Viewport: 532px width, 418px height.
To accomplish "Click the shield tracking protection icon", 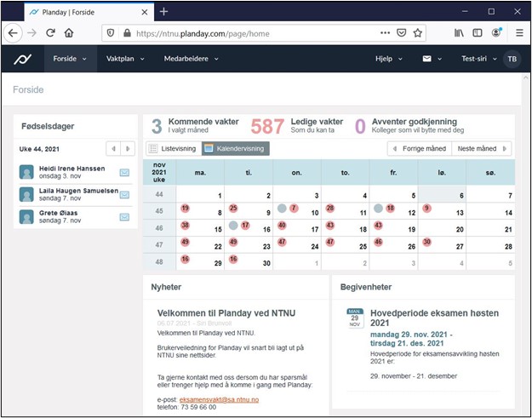I will tap(111, 33).
